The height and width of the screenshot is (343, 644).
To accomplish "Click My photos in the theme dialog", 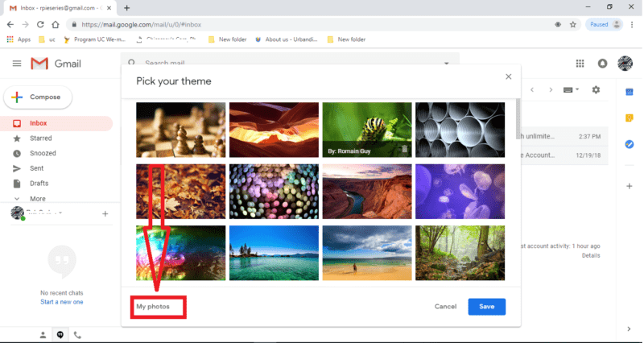I will tap(153, 307).
